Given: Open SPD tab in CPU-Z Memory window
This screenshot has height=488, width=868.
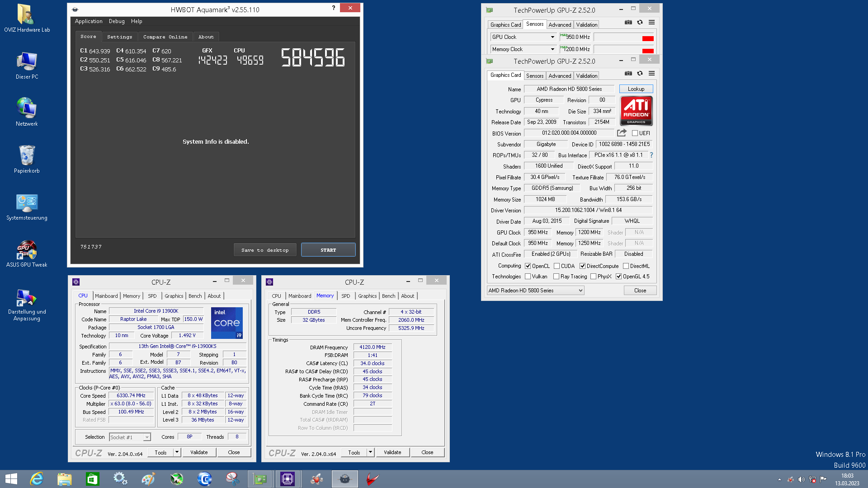Looking at the screenshot, I should pos(346,296).
